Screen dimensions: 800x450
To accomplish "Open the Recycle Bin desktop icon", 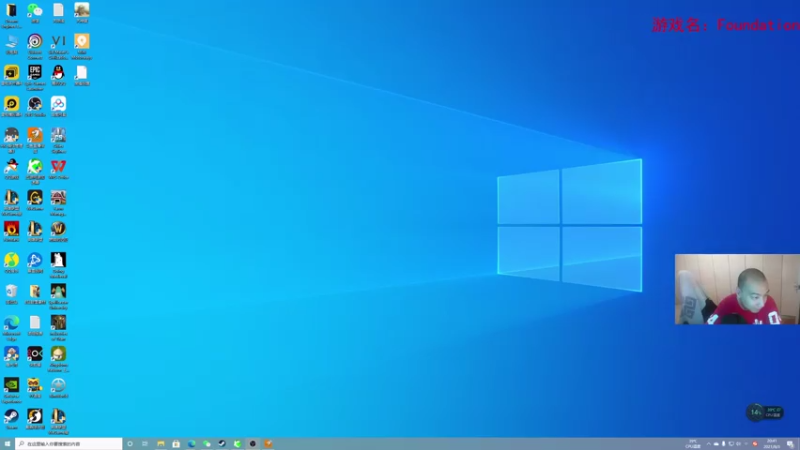I will 11,294.
